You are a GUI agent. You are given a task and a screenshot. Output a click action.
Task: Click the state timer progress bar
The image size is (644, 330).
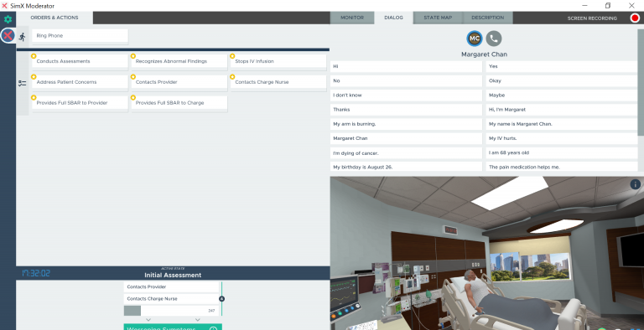(x=172, y=311)
